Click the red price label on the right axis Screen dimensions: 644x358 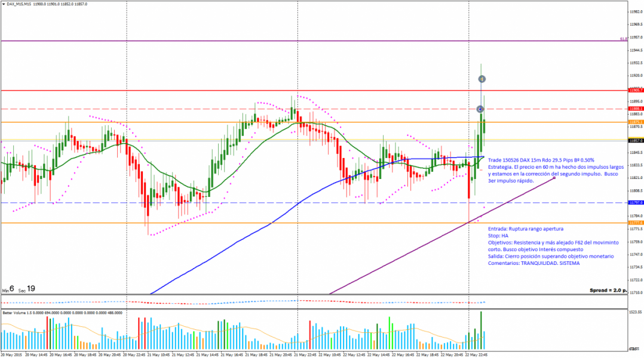(x=635, y=91)
